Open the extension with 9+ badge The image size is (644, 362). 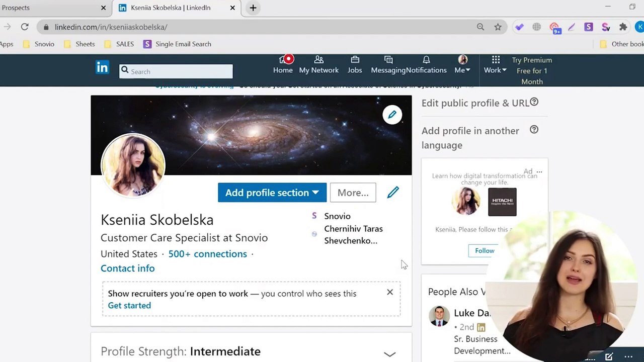point(555,28)
